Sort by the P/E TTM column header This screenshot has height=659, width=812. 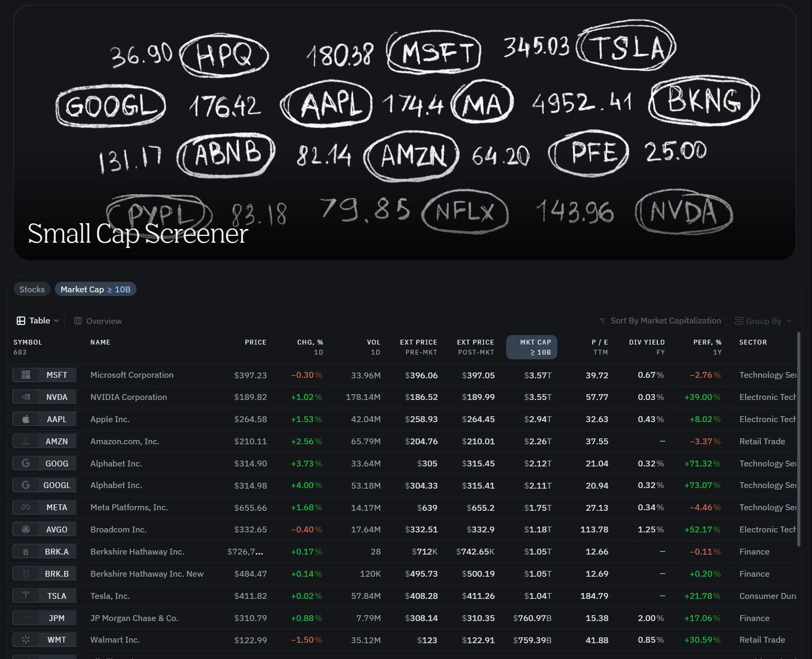click(x=600, y=347)
